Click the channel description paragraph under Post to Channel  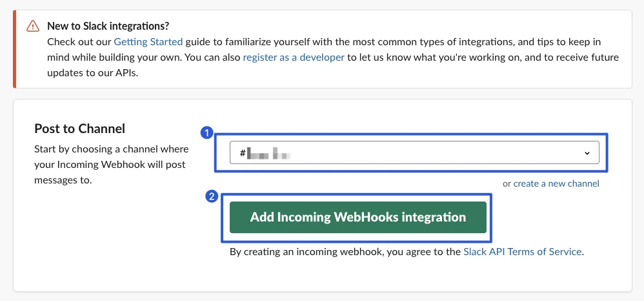(111, 165)
